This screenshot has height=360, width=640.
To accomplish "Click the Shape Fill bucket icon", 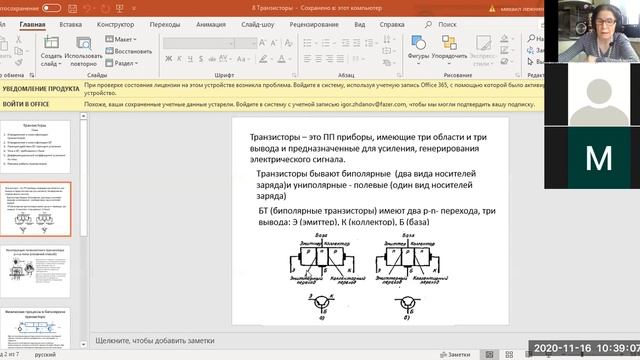I will click(504, 39).
